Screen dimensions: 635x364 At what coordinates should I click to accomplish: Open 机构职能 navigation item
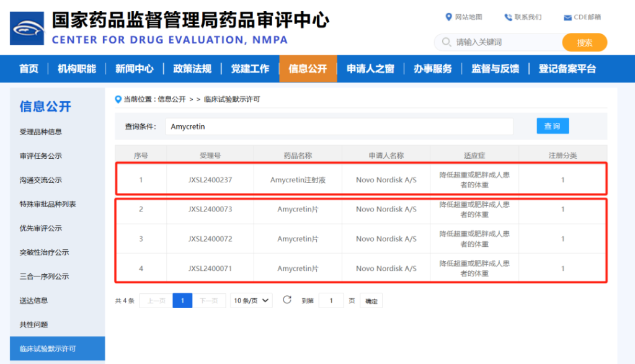(76, 69)
